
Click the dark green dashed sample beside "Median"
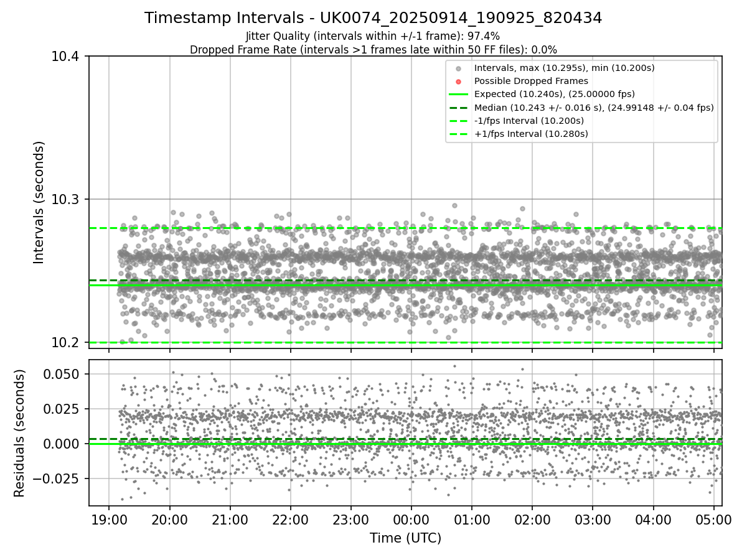[x=458, y=108]
